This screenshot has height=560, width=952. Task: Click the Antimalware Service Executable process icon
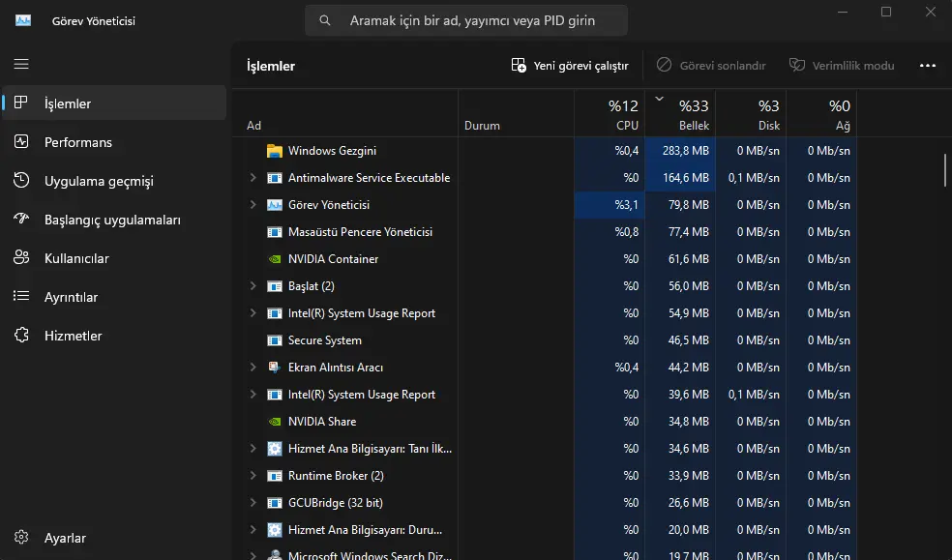point(275,178)
